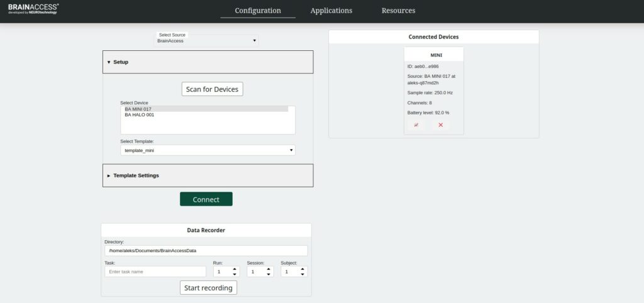This screenshot has width=644, height=303.
Task: Click the Sample rate: 250.0 Hz text
Action: click(x=430, y=93)
